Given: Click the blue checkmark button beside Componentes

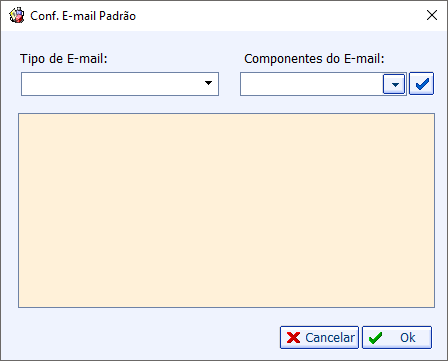Looking at the screenshot, I should tap(421, 84).
